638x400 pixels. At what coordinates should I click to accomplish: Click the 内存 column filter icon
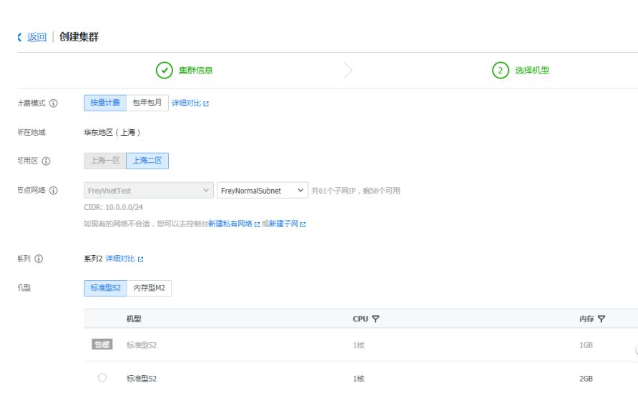(602, 319)
